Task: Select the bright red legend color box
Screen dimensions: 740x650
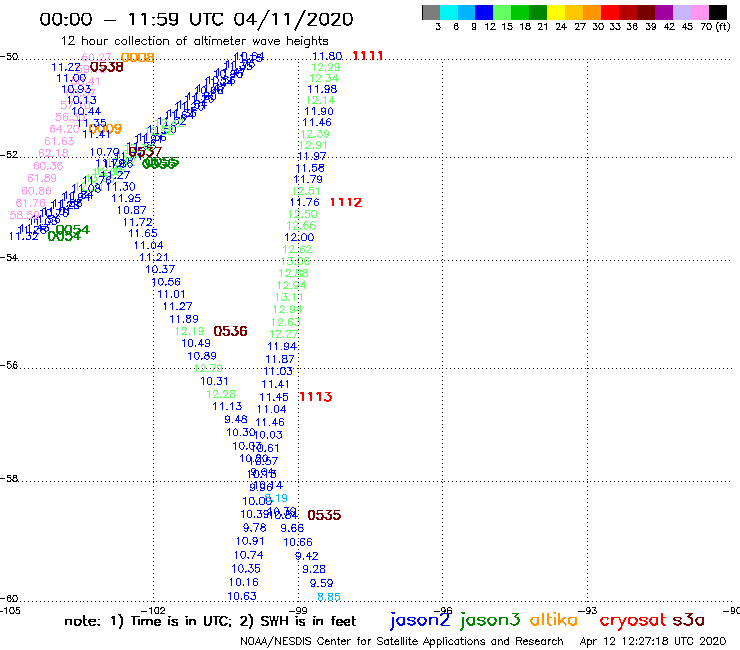Action: [x=610, y=12]
